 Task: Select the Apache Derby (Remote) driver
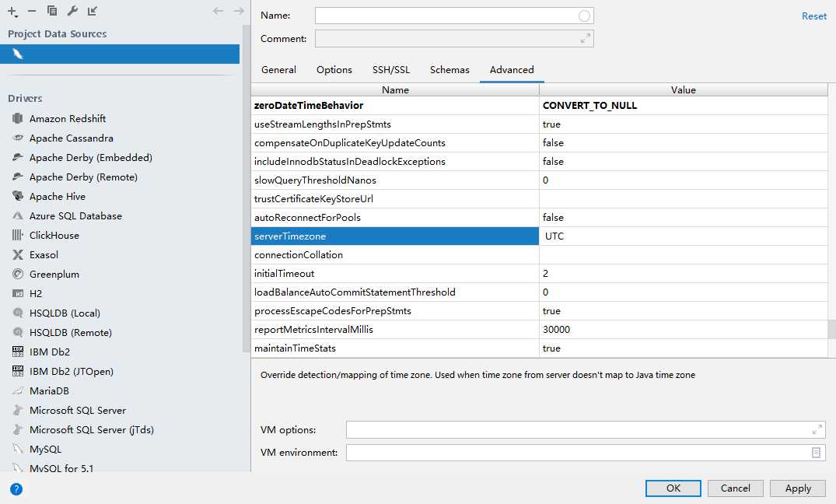(83, 177)
